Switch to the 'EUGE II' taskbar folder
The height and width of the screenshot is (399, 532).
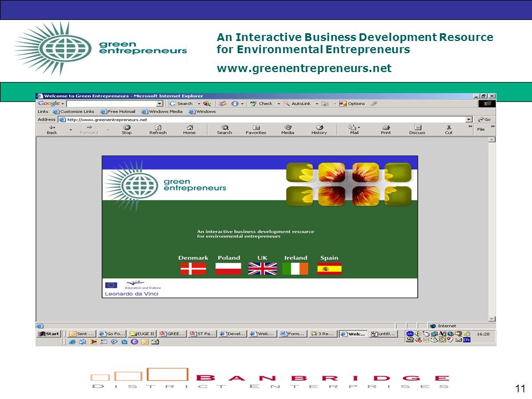(x=142, y=334)
